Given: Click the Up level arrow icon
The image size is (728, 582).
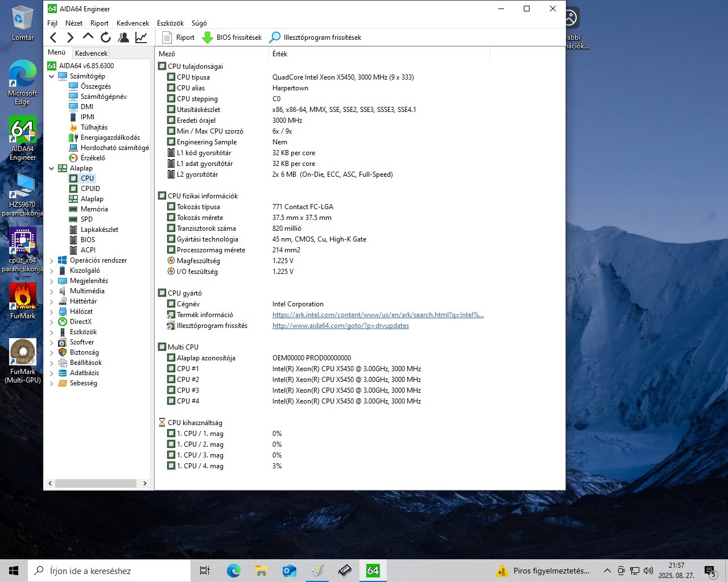Looking at the screenshot, I should tap(88, 37).
